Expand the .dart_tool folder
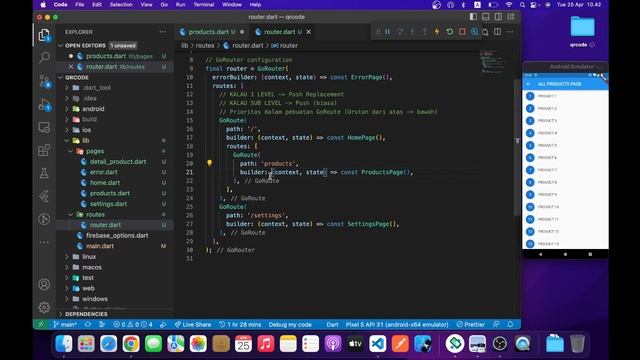Screen dimensions: 640x360 click(115, 88)
